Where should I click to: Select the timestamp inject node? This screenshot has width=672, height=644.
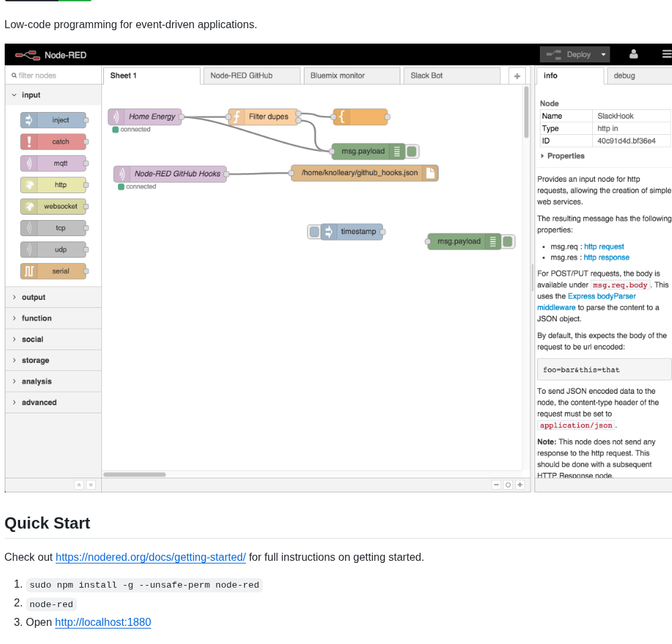352,231
